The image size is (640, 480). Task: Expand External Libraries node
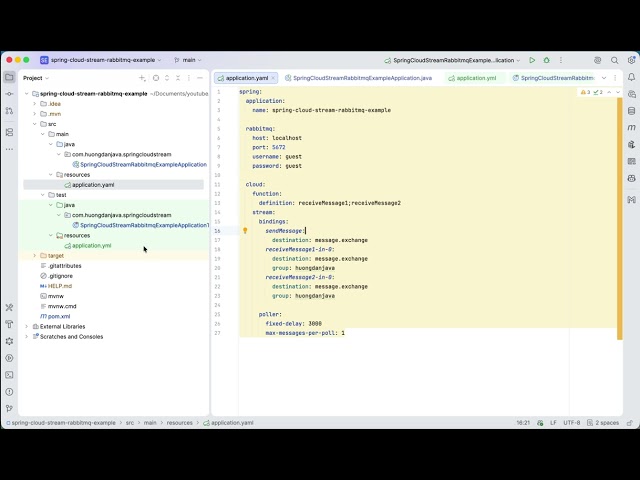27,327
